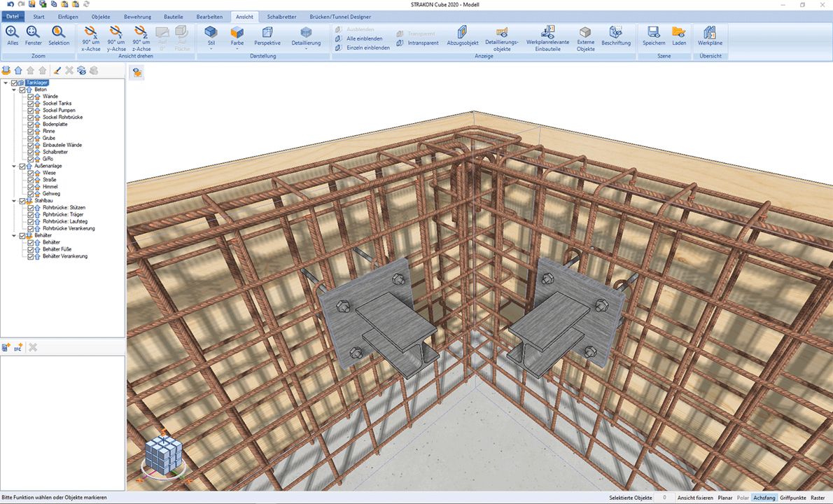Switch to the Bewehrung ribbon tab

click(137, 17)
